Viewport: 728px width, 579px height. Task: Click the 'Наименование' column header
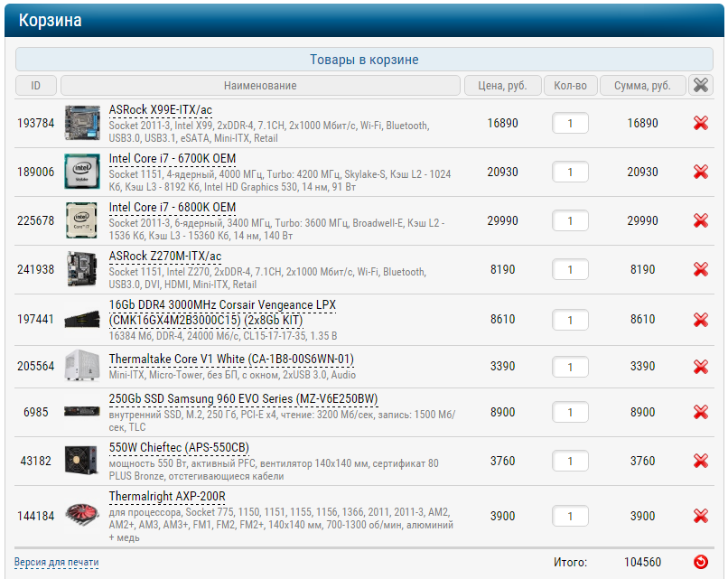(x=260, y=86)
